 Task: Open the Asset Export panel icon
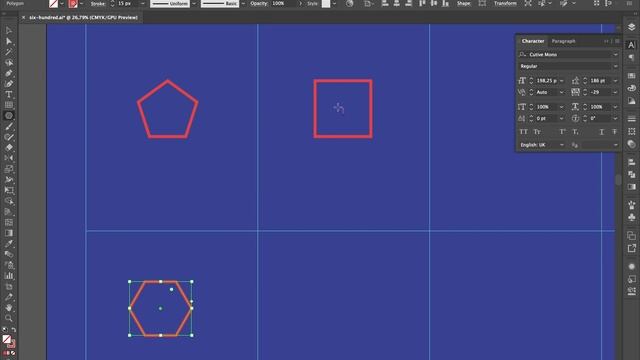tap(631, 248)
